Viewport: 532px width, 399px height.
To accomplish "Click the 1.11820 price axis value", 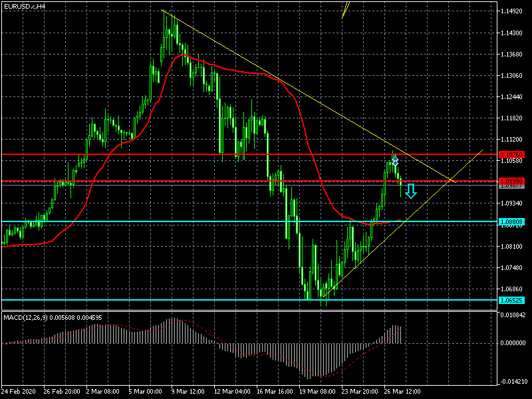I will click(x=511, y=118).
